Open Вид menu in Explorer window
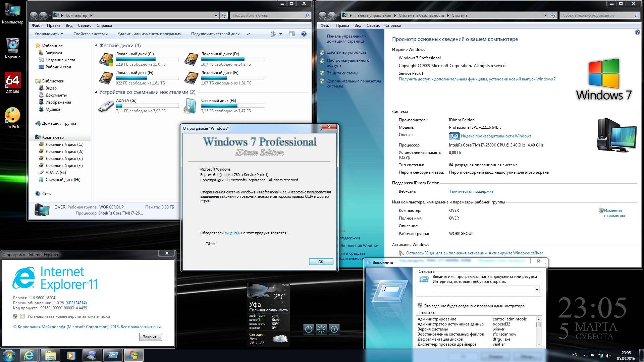Image resolution: width=644 pixels, height=362 pixels. point(69,25)
